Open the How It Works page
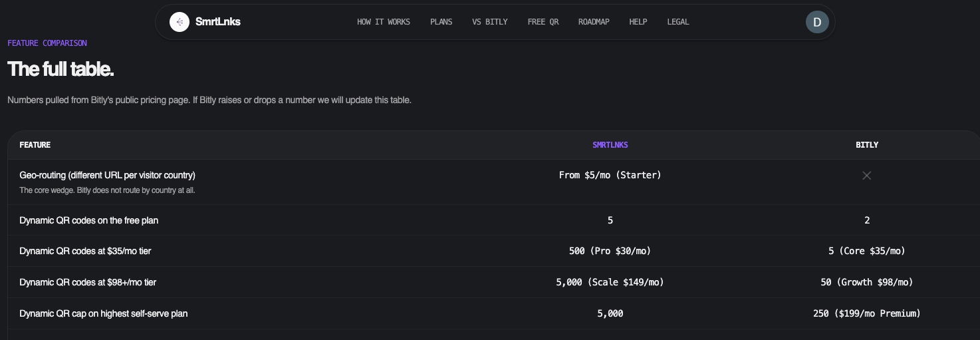The width and height of the screenshot is (980, 340). tap(384, 22)
